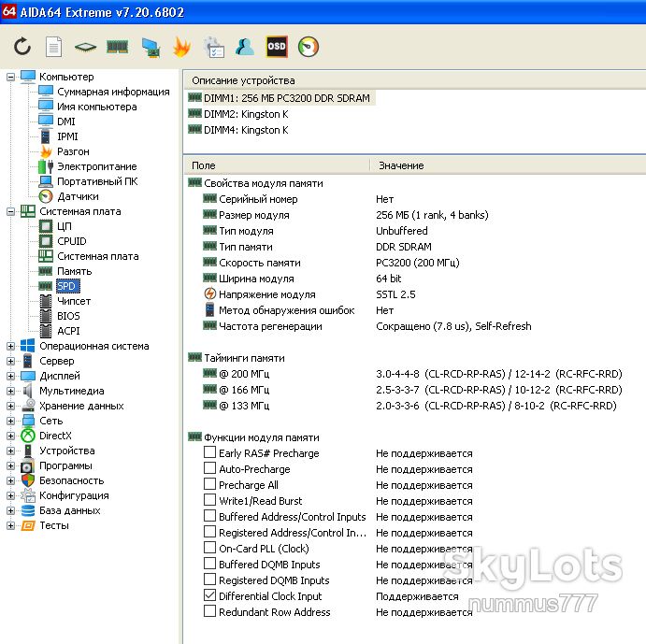Select the @ 200 МГц timing row
The width and height of the screenshot is (646, 644).
tap(414, 374)
